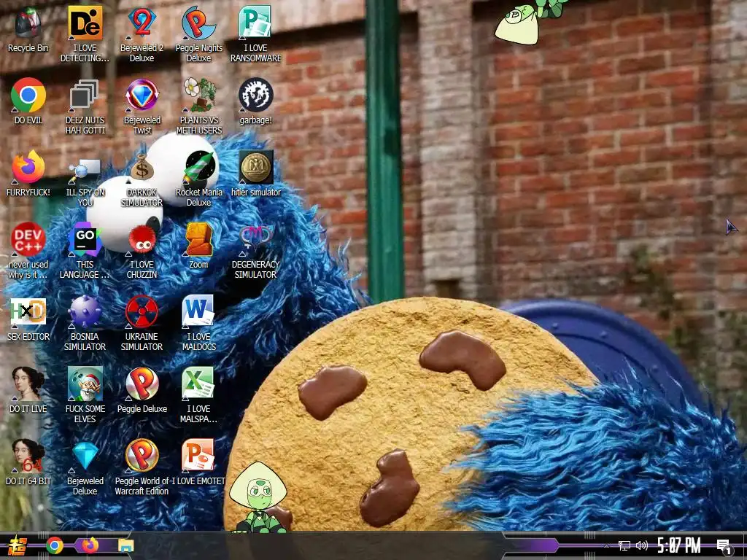Open Chrome from the taskbar
This screenshot has width=747, height=560.
(x=54, y=545)
